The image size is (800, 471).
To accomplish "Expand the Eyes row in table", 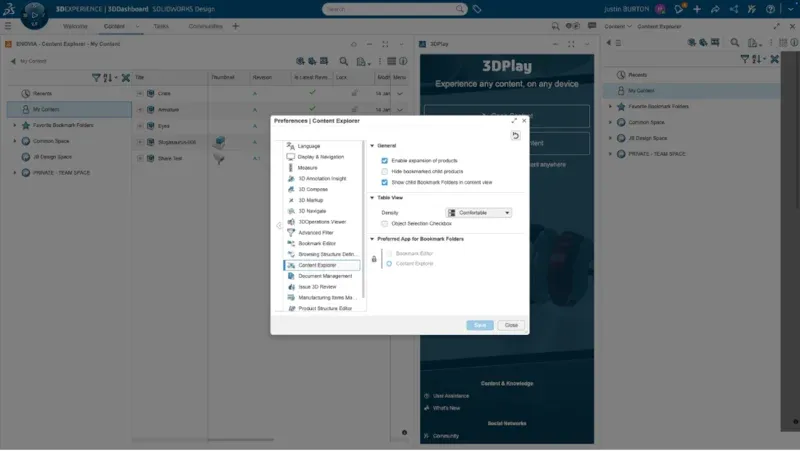I will (x=140, y=126).
